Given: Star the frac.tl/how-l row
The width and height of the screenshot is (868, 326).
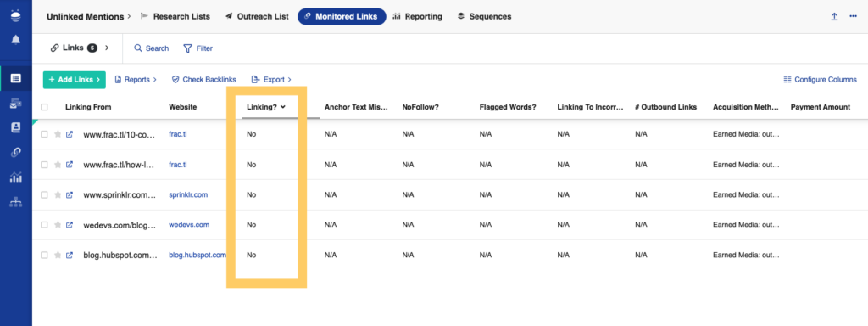Looking at the screenshot, I should click(58, 165).
